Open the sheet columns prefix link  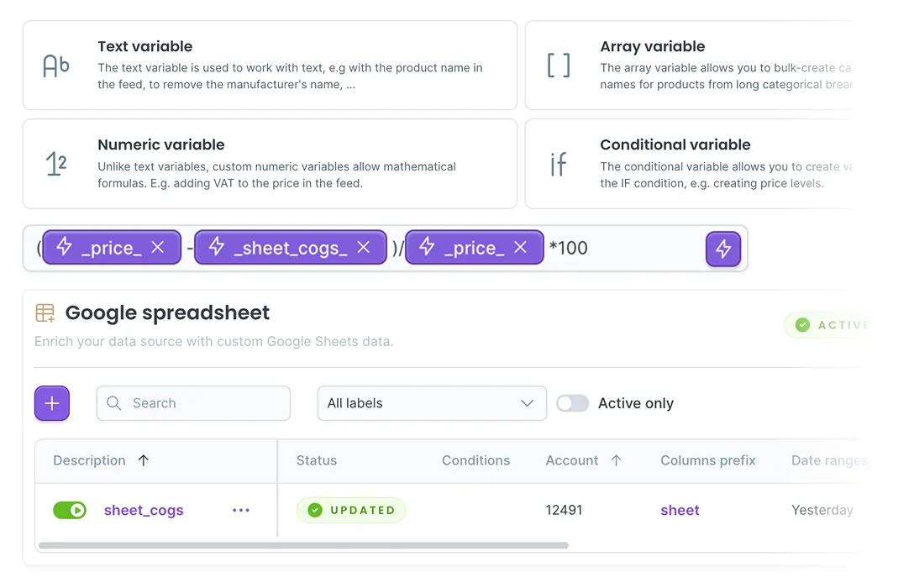(x=680, y=511)
